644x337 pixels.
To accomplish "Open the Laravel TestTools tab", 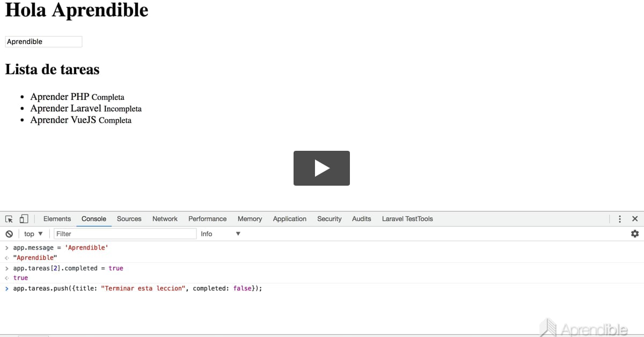I will click(x=407, y=219).
